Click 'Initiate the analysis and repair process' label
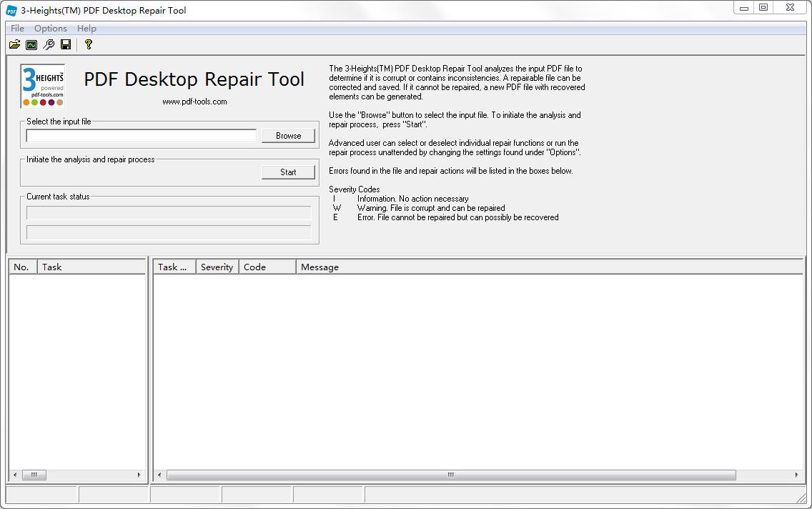 pyautogui.click(x=91, y=159)
